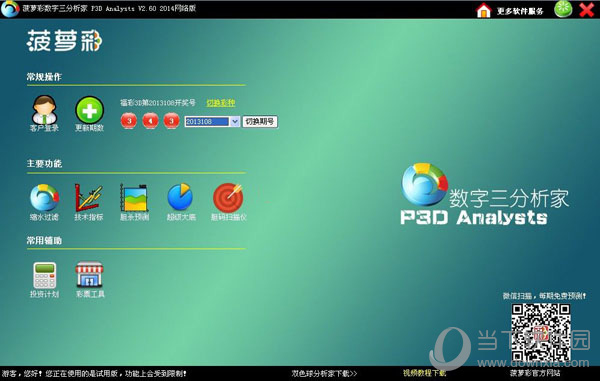The height and width of the screenshot is (381, 600).
Task: Click the 福彩3D第2013108开奖号 label
Action: pyautogui.click(x=158, y=103)
